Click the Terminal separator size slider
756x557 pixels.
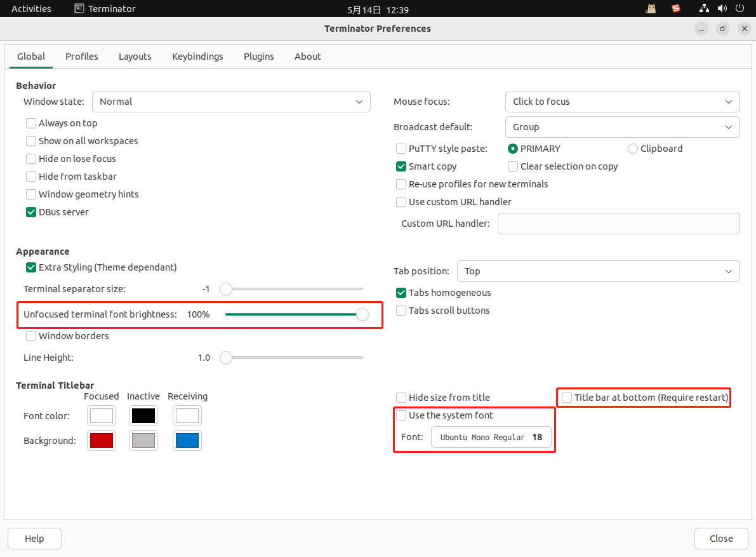coord(291,289)
